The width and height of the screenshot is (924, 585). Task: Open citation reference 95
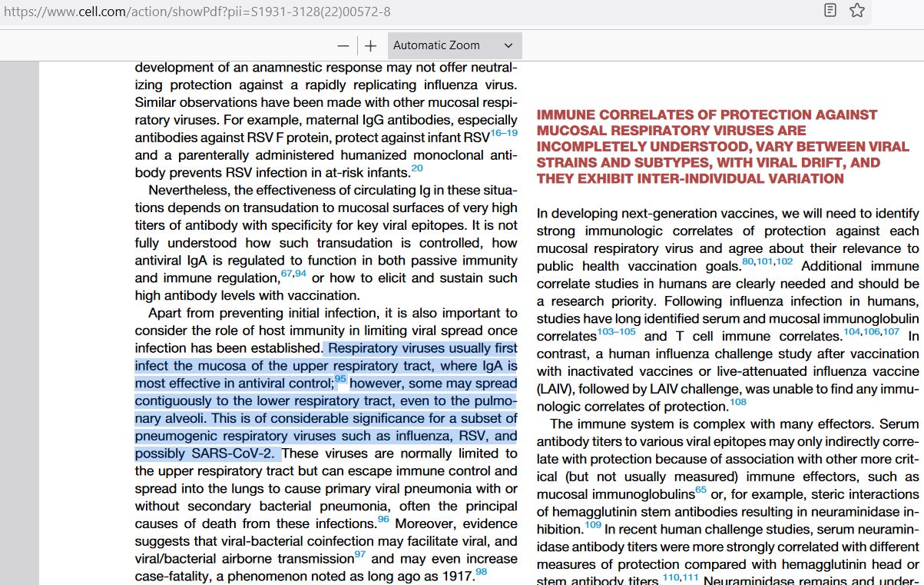click(x=341, y=378)
